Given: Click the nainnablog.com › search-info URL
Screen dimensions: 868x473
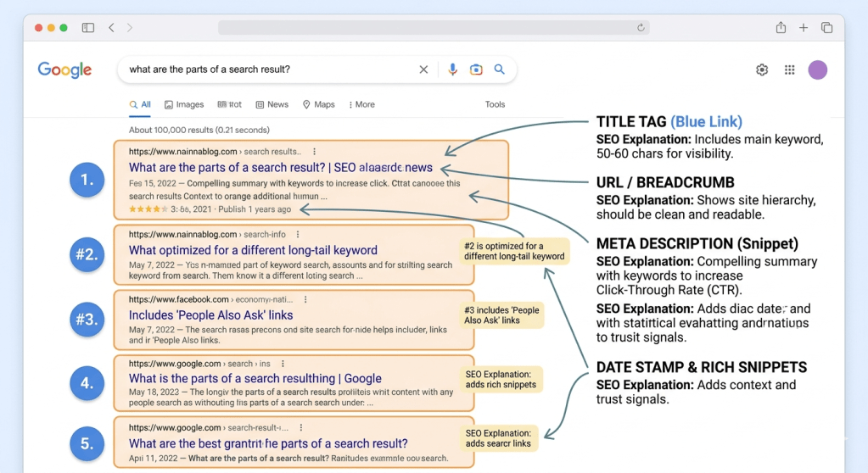Looking at the screenshot, I should pyautogui.click(x=207, y=235).
